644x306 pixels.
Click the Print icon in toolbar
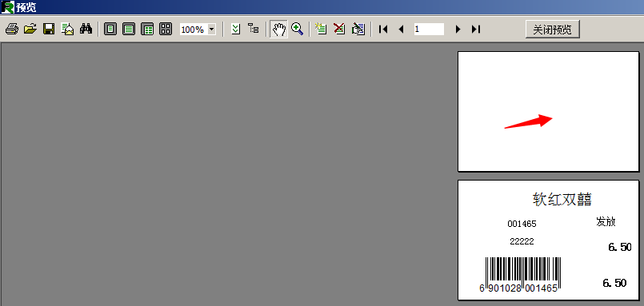(12, 29)
